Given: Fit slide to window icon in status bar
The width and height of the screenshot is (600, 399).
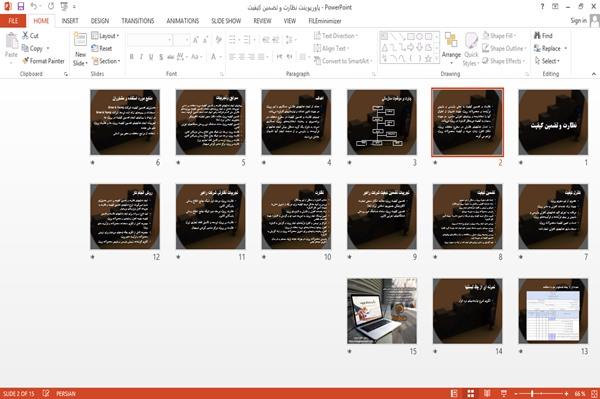Looking at the screenshot, I should [594, 393].
